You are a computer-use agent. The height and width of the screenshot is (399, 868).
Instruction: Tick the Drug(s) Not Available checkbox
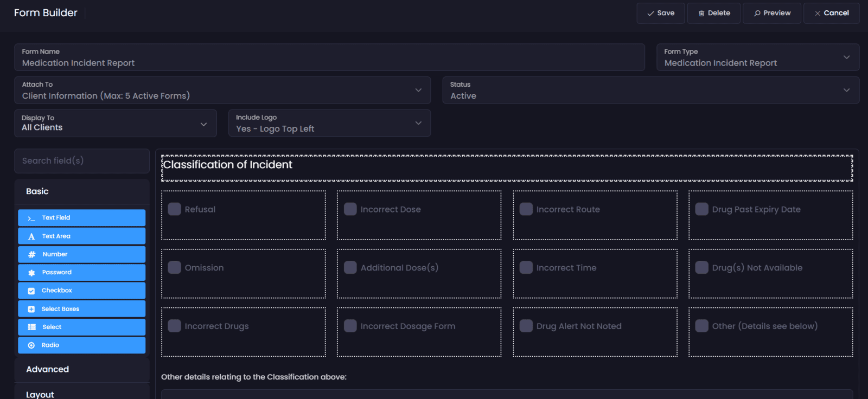(702, 268)
